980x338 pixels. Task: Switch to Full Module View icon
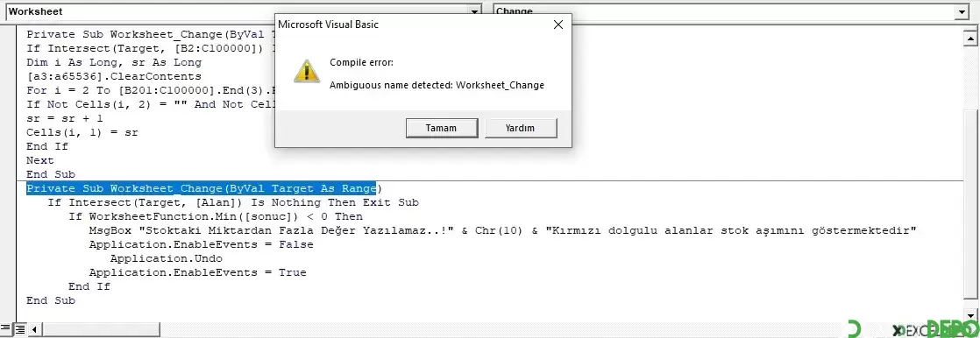(18, 328)
